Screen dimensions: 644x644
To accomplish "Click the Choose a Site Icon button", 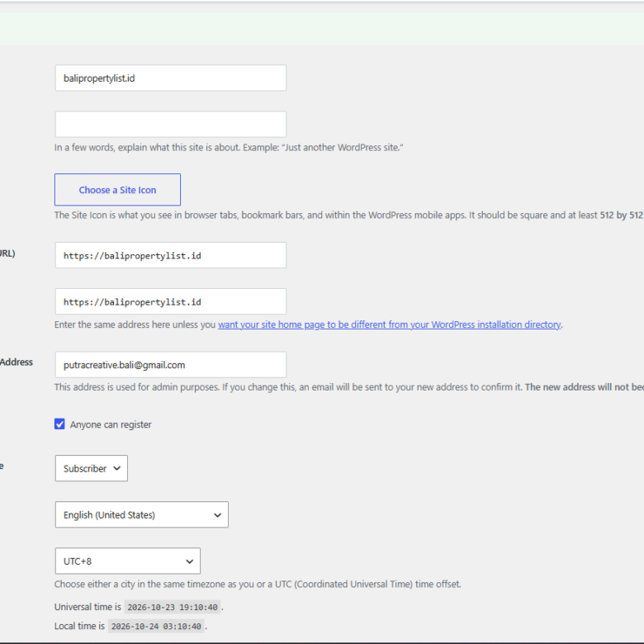I will point(117,190).
